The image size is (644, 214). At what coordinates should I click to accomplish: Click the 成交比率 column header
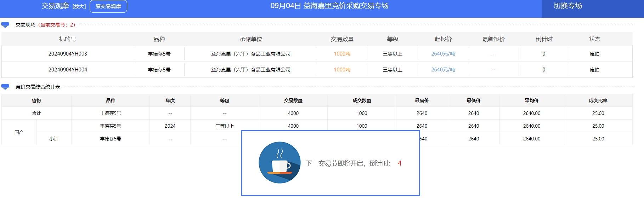598,100
